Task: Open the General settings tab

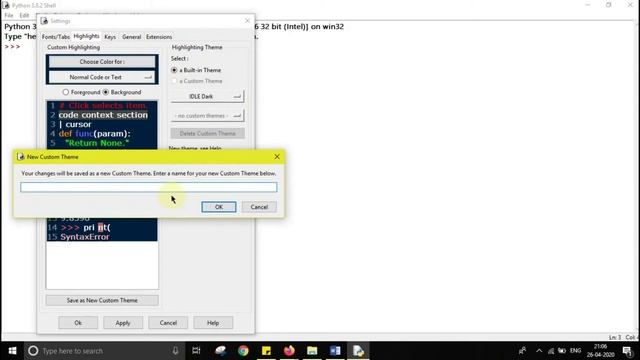Action: tap(131, 37)
